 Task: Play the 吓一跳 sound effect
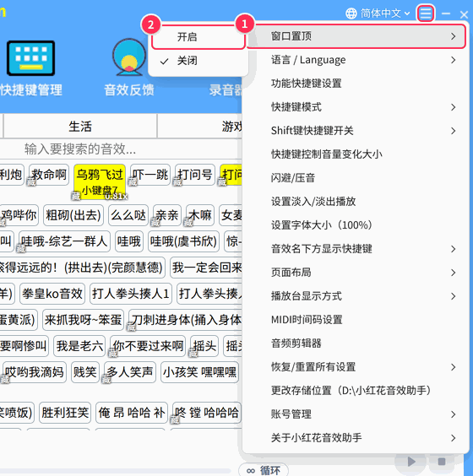[x=150, y=175]
